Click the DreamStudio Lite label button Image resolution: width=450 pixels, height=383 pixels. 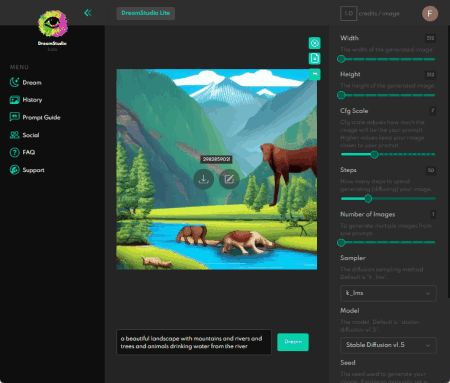tap(146, 13)
